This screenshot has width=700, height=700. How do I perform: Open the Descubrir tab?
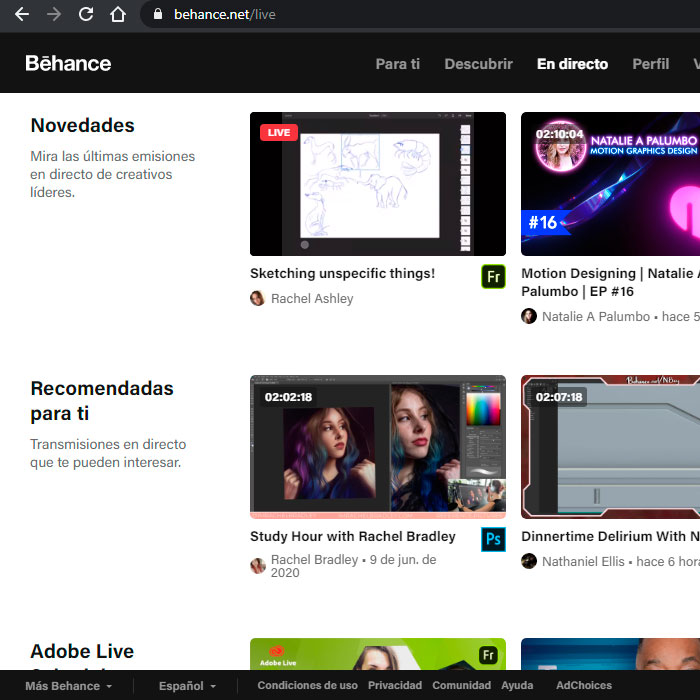tap(478, 64)
